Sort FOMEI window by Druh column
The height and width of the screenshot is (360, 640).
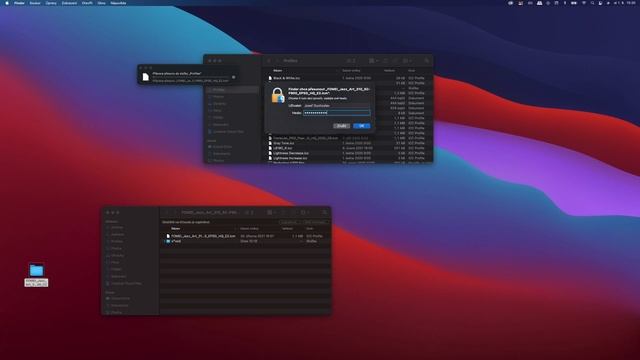[309, 229]
